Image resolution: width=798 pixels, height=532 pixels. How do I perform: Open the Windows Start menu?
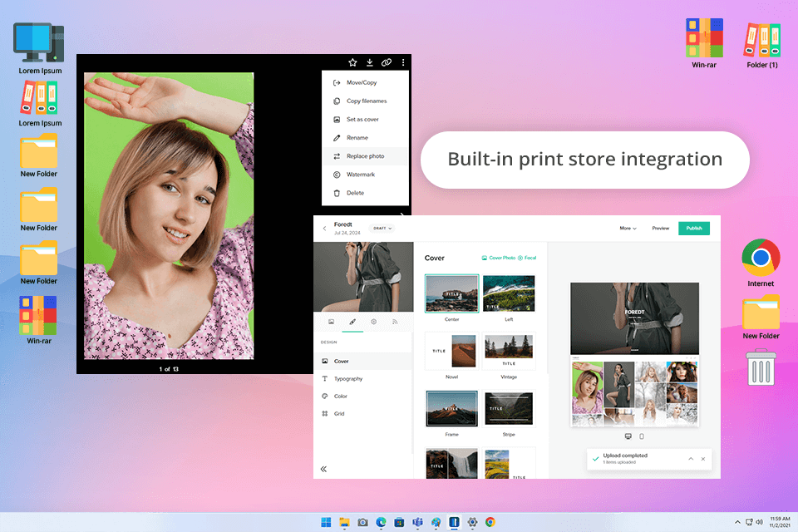coord(326,522)
